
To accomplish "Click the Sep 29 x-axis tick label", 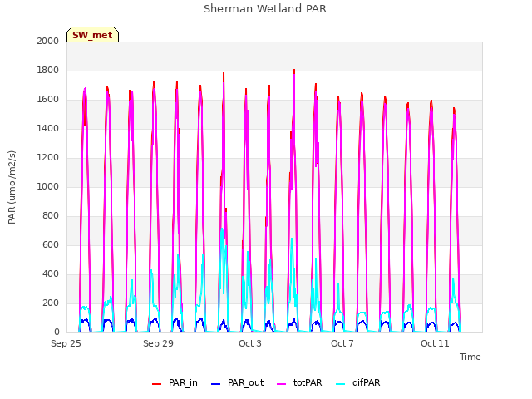I will [158, 343].
